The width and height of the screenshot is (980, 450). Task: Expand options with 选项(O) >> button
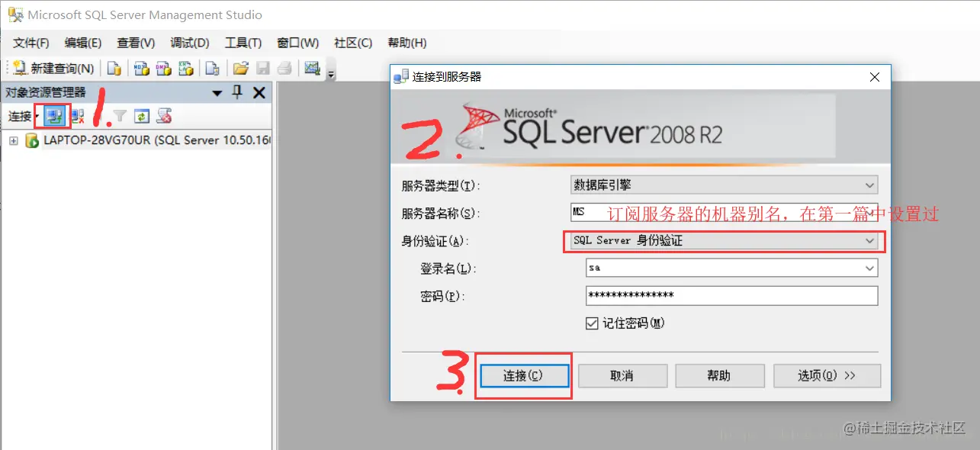point(827,375)
